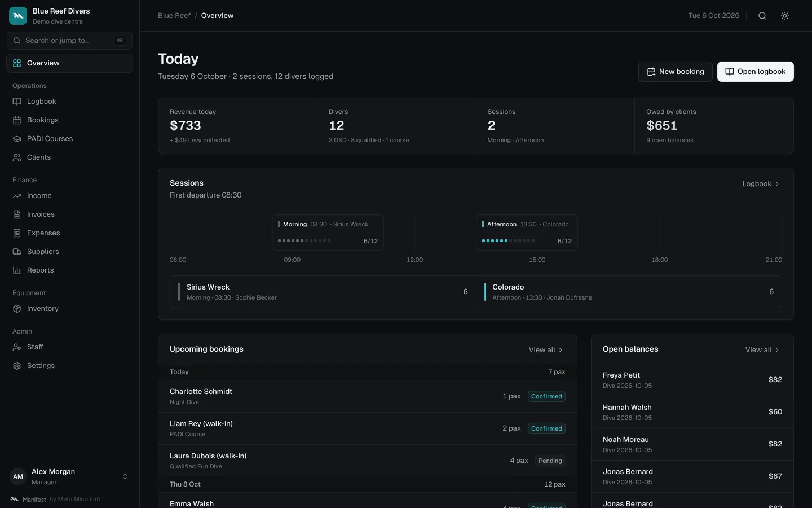The height and width of the screenshot is (508, 812).
Task: Click the Clients people icon
Action: click(17, 157)
